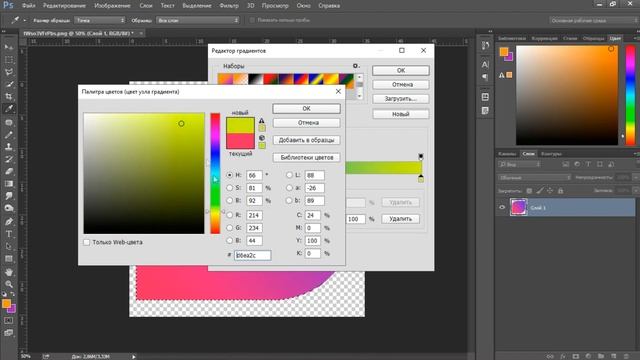640x360 pixels.
Task: Change screen mode icon at toolbar bottom
Action: tap(9, 333)
